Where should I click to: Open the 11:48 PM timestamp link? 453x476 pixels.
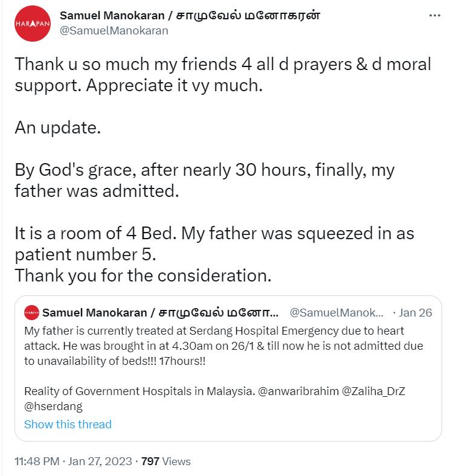point(37,461)
